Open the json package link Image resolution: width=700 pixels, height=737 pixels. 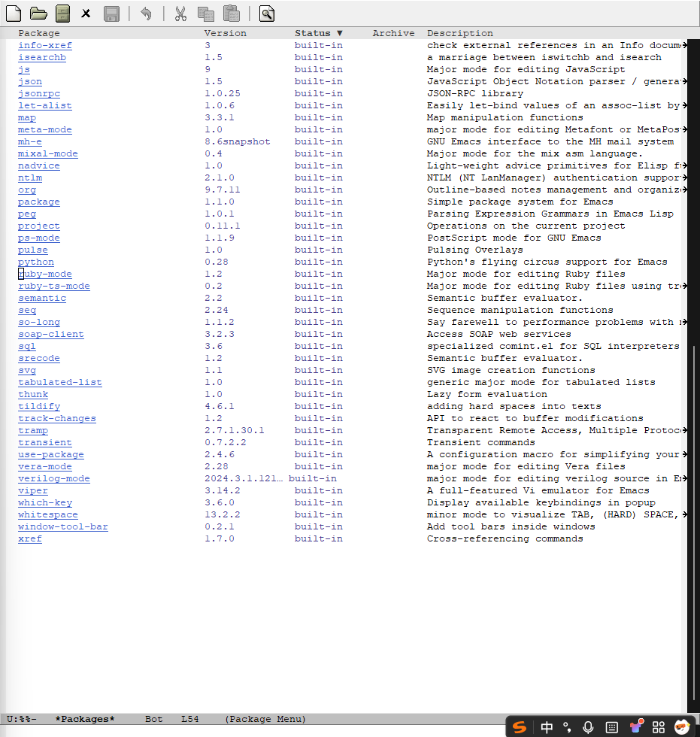click(x=30, y=82)
